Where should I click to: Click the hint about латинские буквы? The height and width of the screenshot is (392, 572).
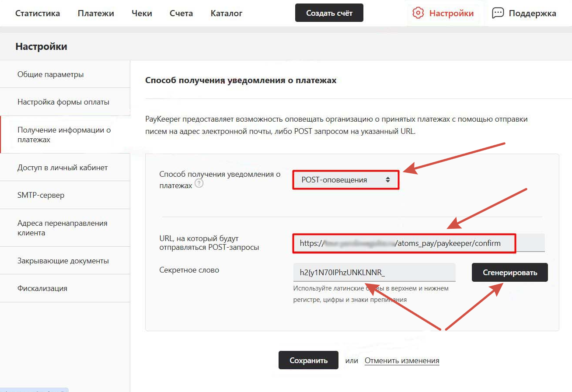(x=371, y=294)
